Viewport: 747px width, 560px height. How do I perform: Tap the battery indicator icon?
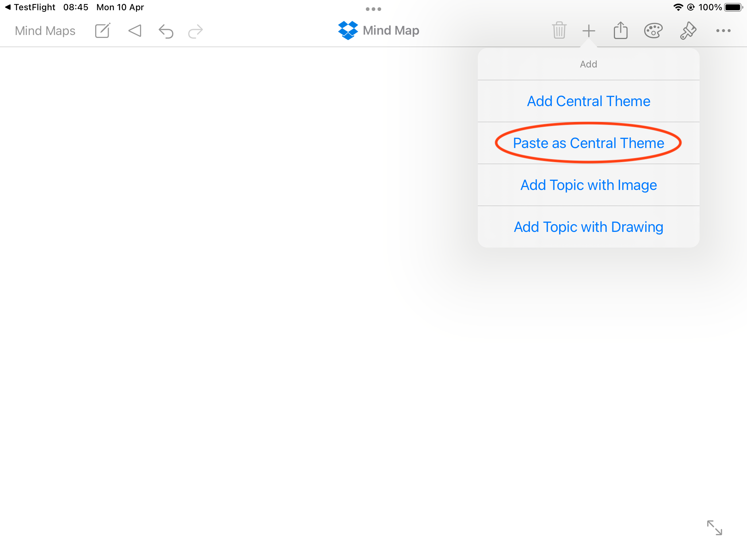click(x=734, y=7)
